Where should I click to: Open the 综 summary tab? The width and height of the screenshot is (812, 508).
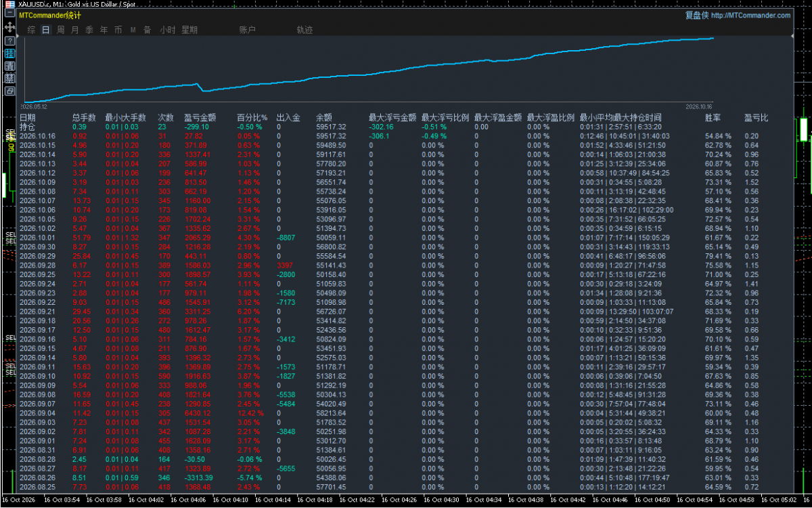click(31, 30)
